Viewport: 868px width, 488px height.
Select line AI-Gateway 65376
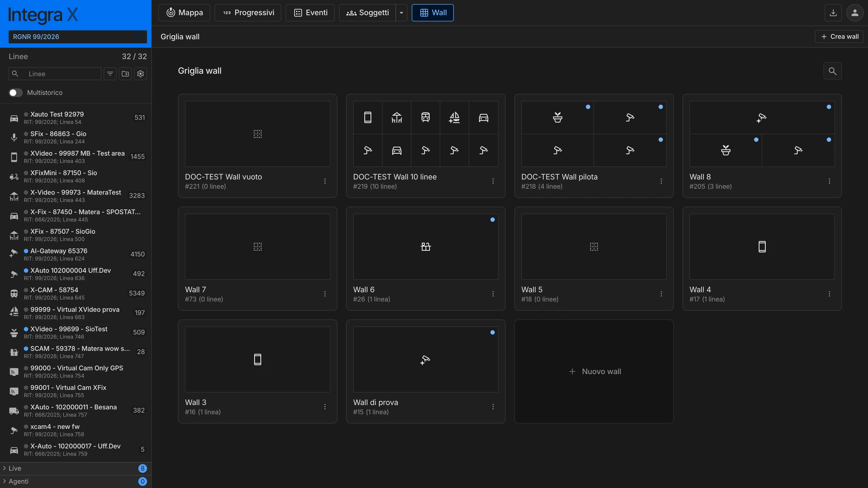pos(76,254)
